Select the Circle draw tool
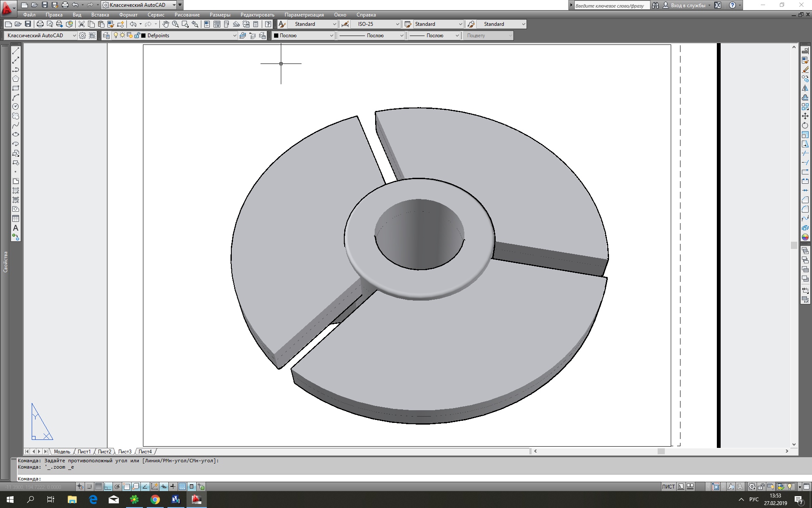Viewport: 812px width, 508px height. pyautogui.click(x=16, y=107)
